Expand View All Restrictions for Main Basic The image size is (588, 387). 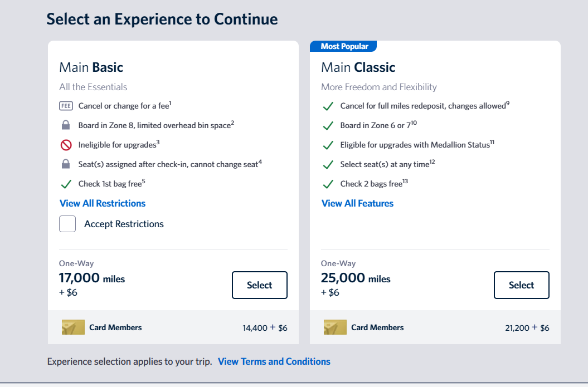103,203
